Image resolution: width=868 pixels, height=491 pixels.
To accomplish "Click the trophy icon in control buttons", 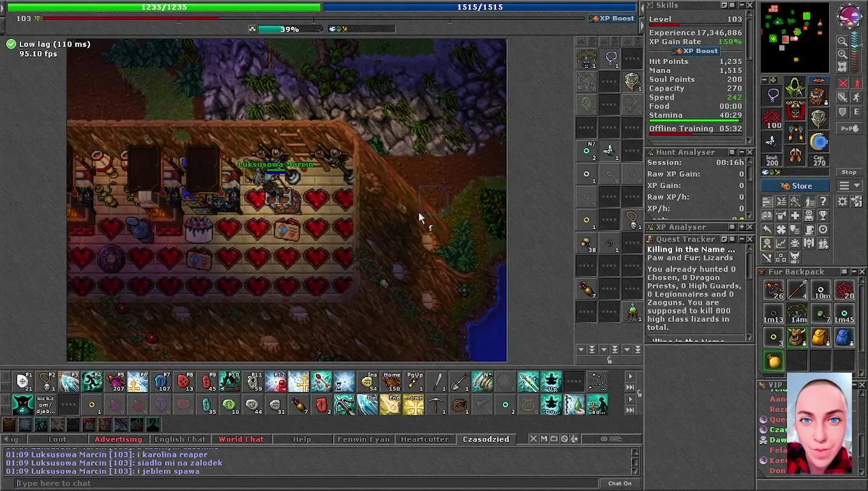I will [x=823, y=215].
